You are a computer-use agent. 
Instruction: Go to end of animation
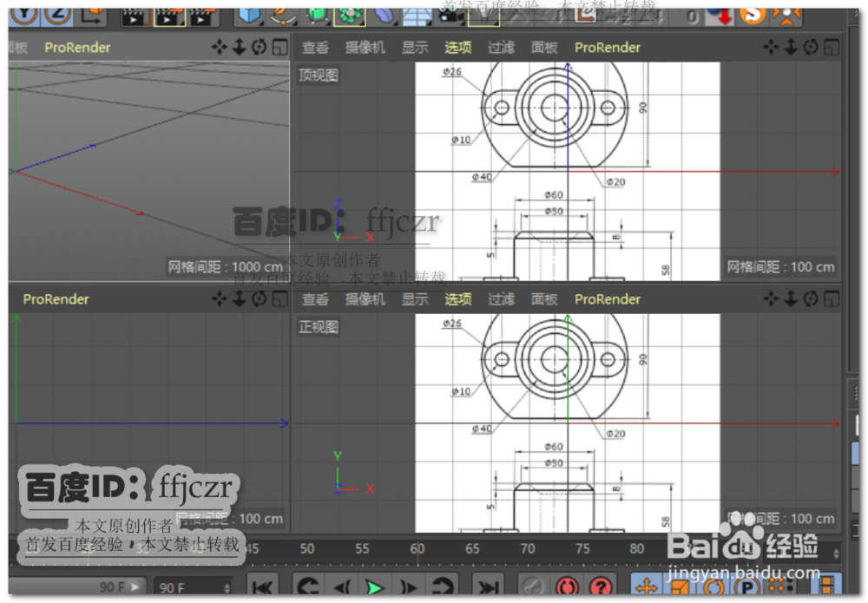pyautogui.click(x=488, y=587)
